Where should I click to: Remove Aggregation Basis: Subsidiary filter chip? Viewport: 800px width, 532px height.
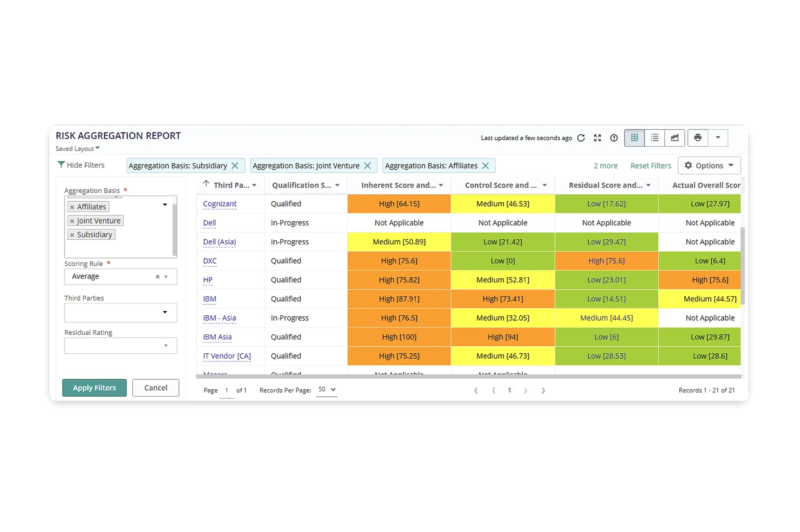235,166
